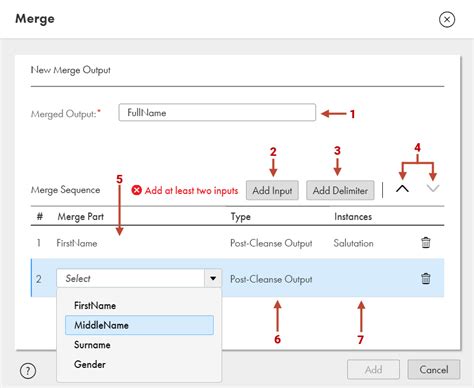Click the Merged Output label

pyautogui.click(x=65, y=114)
